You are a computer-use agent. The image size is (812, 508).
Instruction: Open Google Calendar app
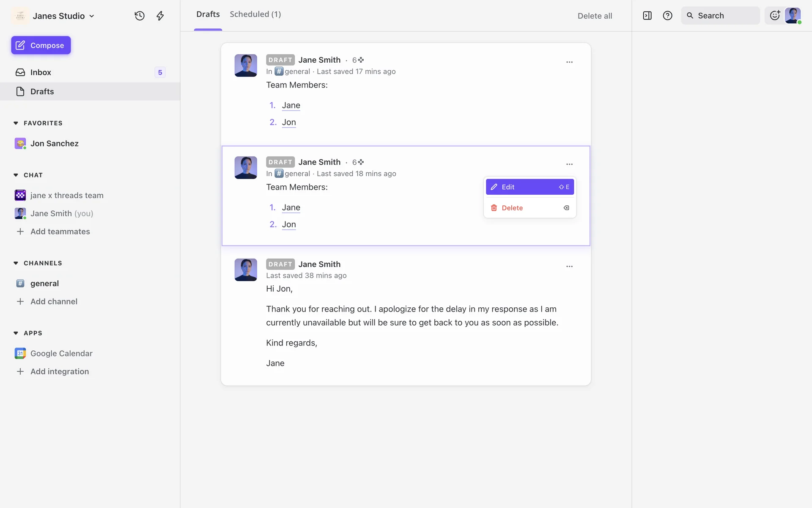[61, 353]
